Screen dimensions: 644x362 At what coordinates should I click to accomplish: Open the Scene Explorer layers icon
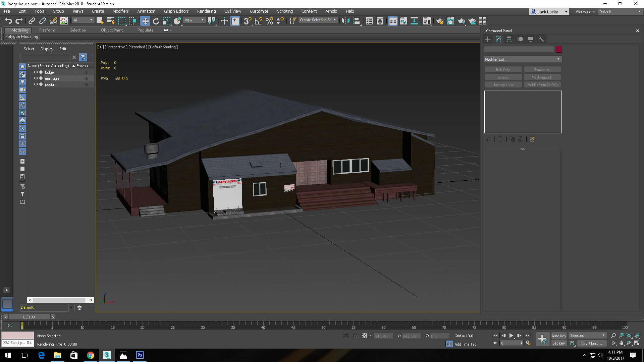tap(79, 308)
